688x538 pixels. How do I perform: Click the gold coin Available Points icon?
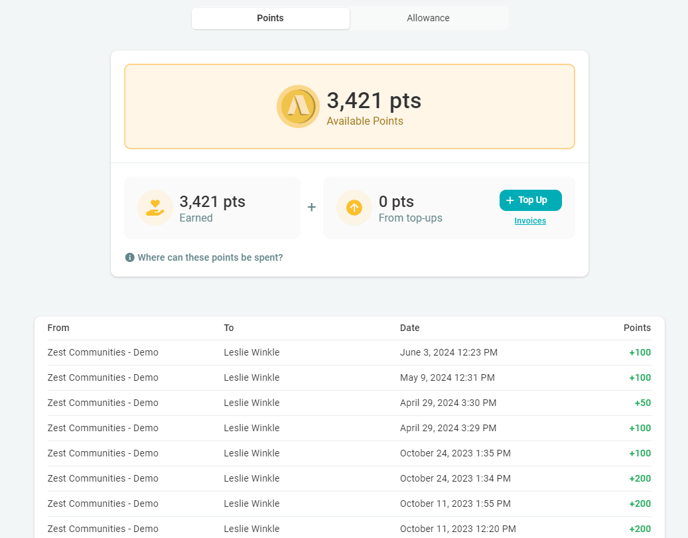point(298,107)
